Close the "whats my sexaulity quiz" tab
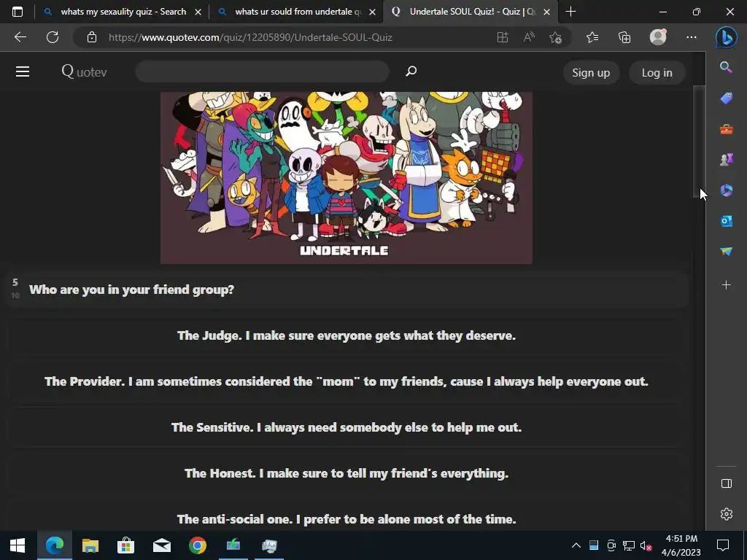Viewport: 747px width, 560px height. 198,12
